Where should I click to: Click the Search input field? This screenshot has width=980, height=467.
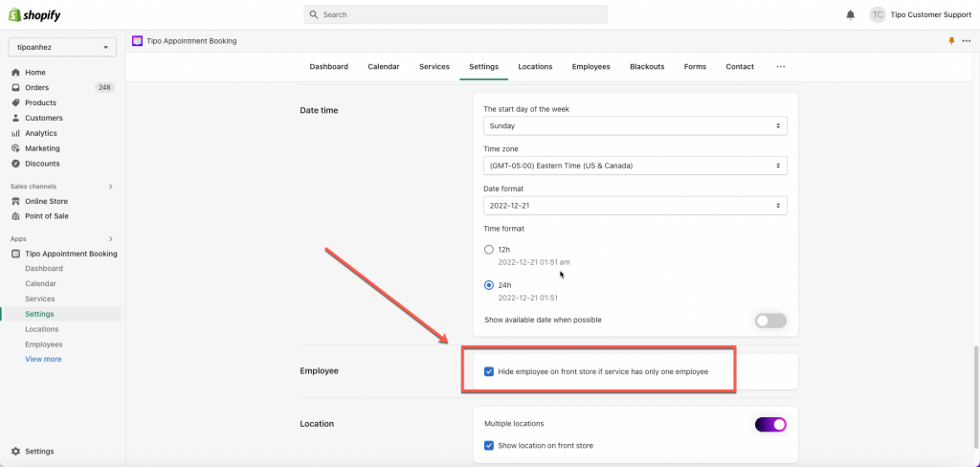[456, 14]
